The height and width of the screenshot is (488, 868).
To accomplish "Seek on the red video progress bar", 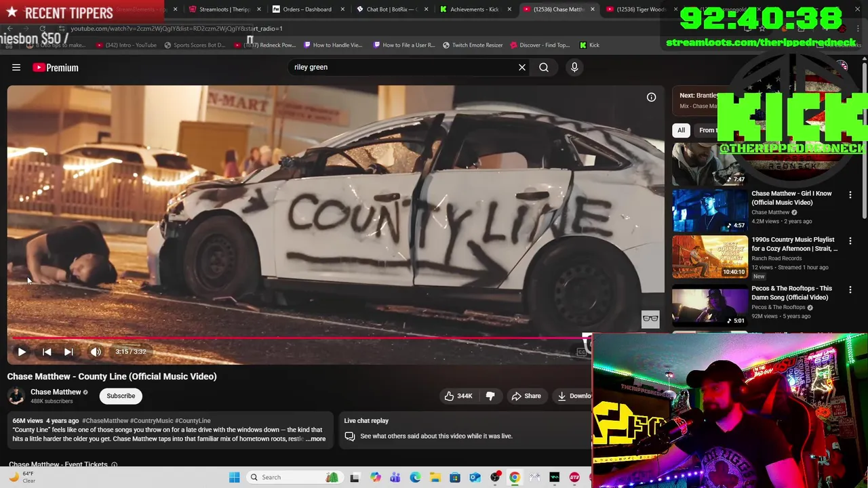I will 299,338.
